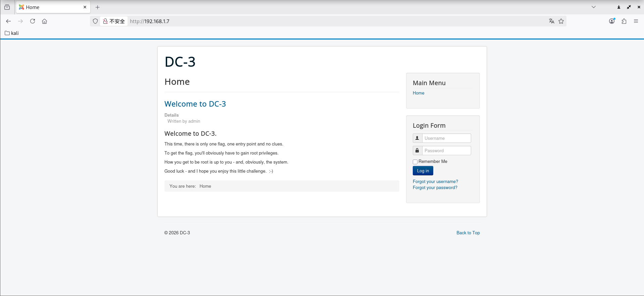This screenshot has height=296, width=644.
Task: Open the translate page icon
Action: pyautogui.click(x=551, y=21)
